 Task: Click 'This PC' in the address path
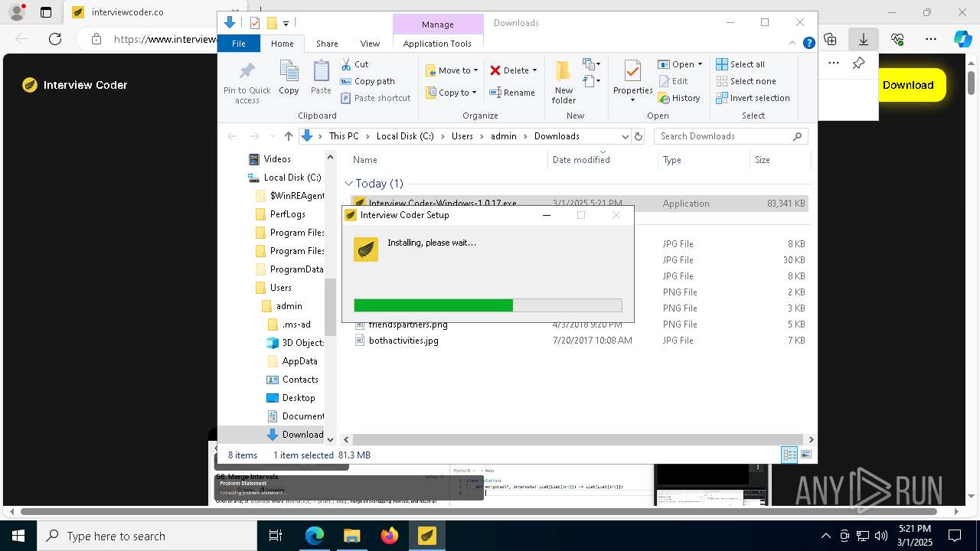344,136
